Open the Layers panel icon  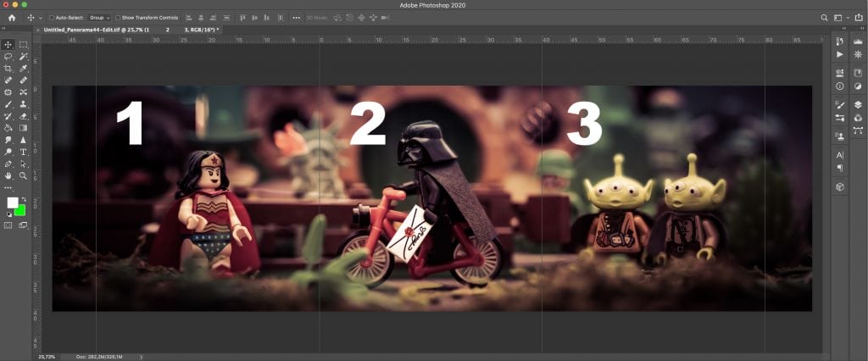pos(858,104)
